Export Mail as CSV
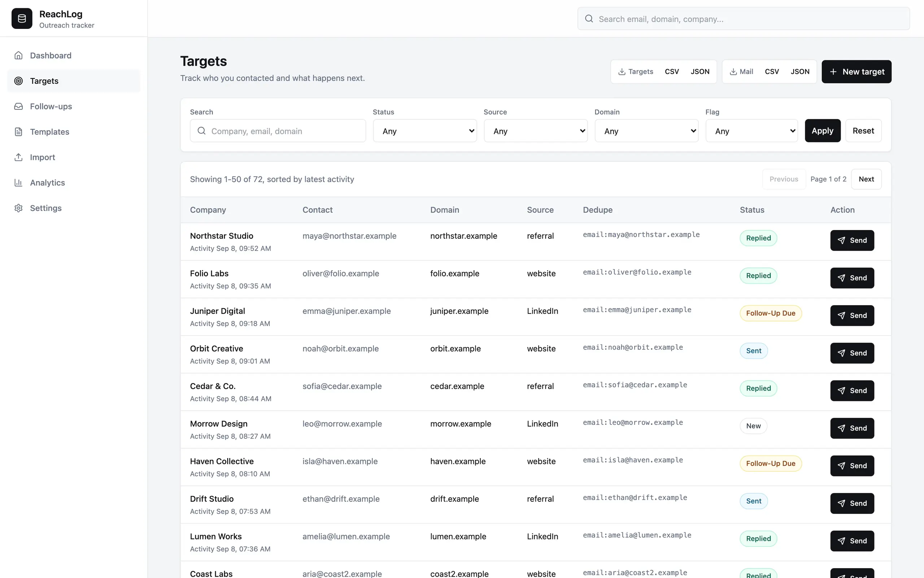Viewport: 924px width, 578px height. click(x=772, y=72)
